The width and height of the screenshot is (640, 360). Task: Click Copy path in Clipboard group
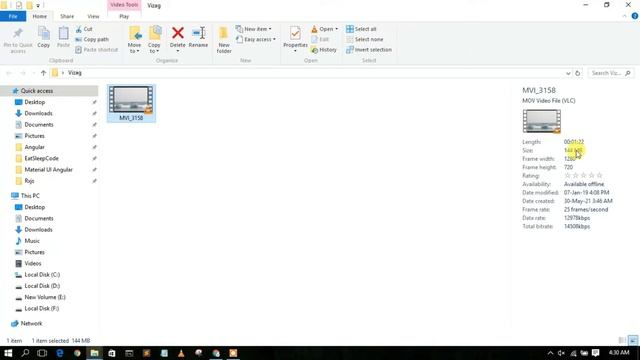(92, 39)
